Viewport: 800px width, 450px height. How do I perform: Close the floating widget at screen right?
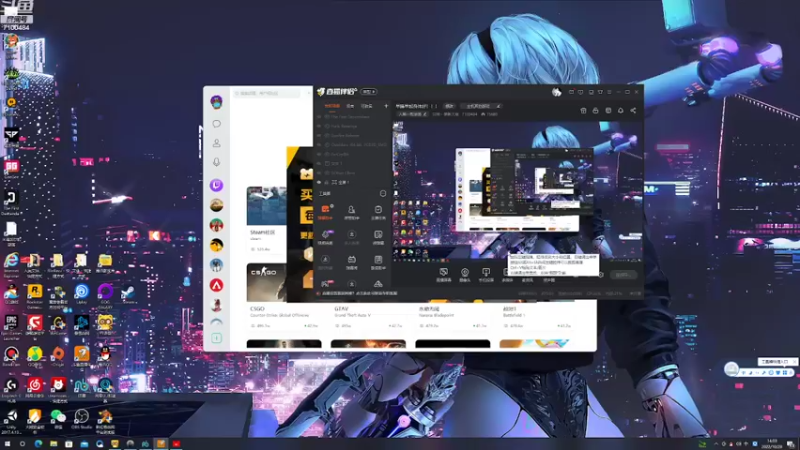click(794, 361)
